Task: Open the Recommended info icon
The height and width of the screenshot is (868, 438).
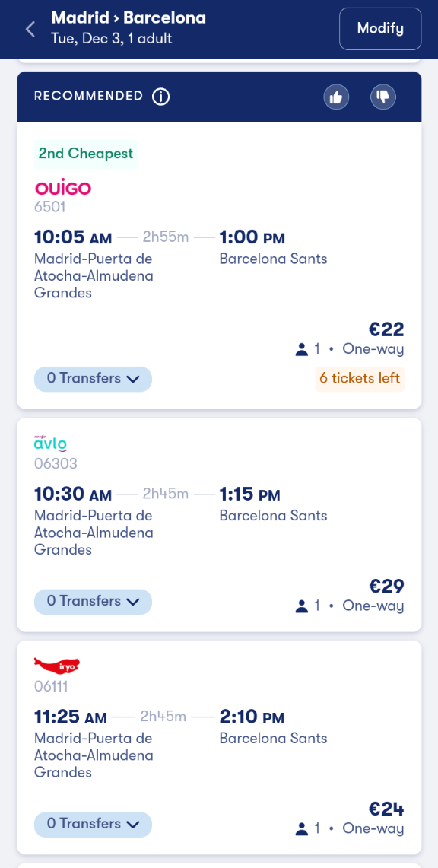Action: (x=161, y=97)
